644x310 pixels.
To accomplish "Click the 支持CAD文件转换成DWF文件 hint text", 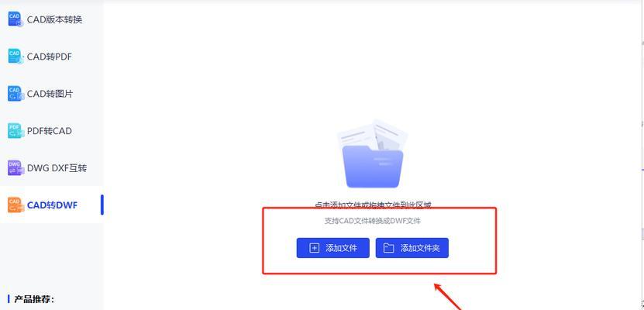I will coord(373,221).
